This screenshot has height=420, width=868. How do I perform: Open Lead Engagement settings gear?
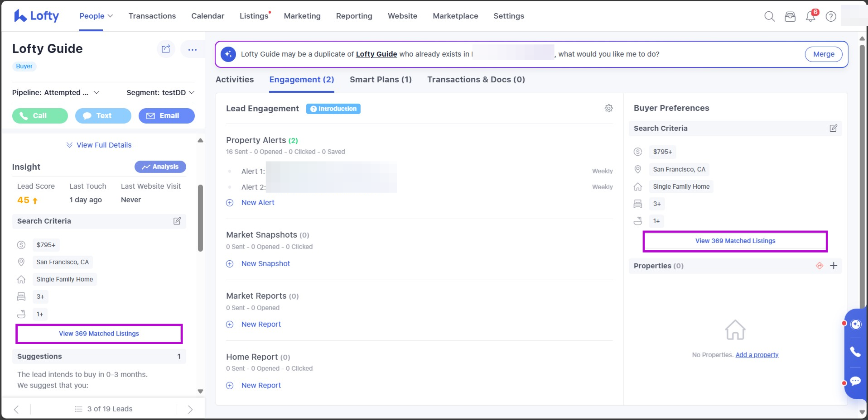pyautogui.click(x=609, y=108)
